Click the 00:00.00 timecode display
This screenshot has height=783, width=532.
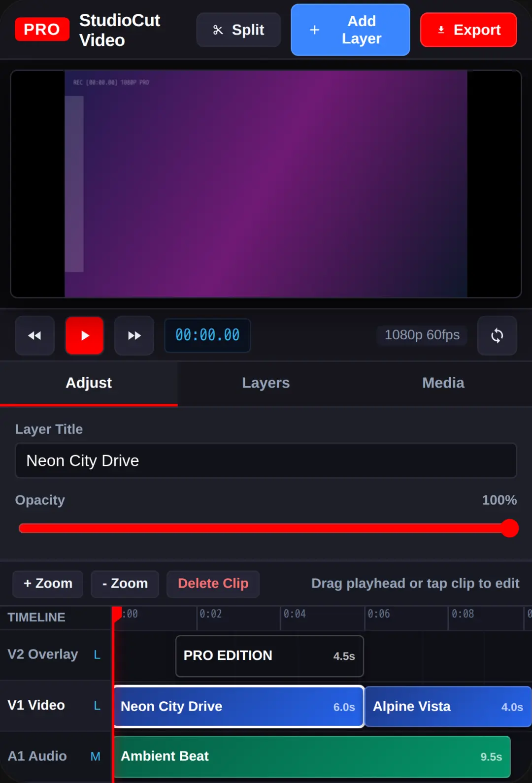tap(207, 335)
